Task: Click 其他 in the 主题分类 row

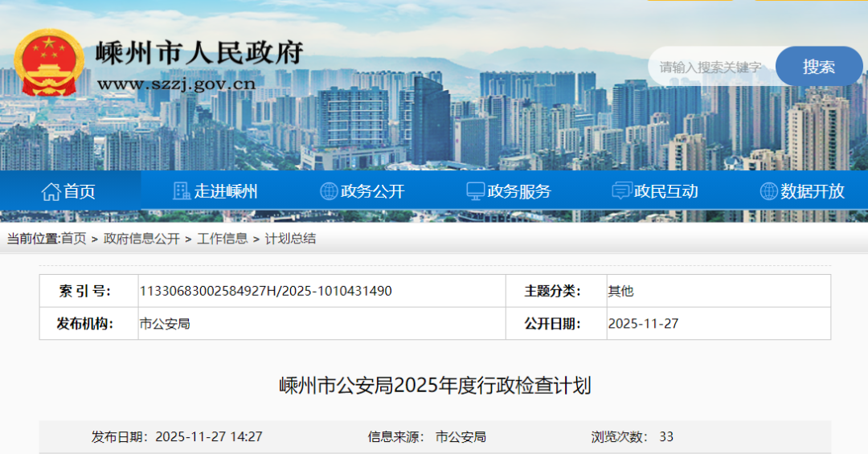Action: pos(620,291)
